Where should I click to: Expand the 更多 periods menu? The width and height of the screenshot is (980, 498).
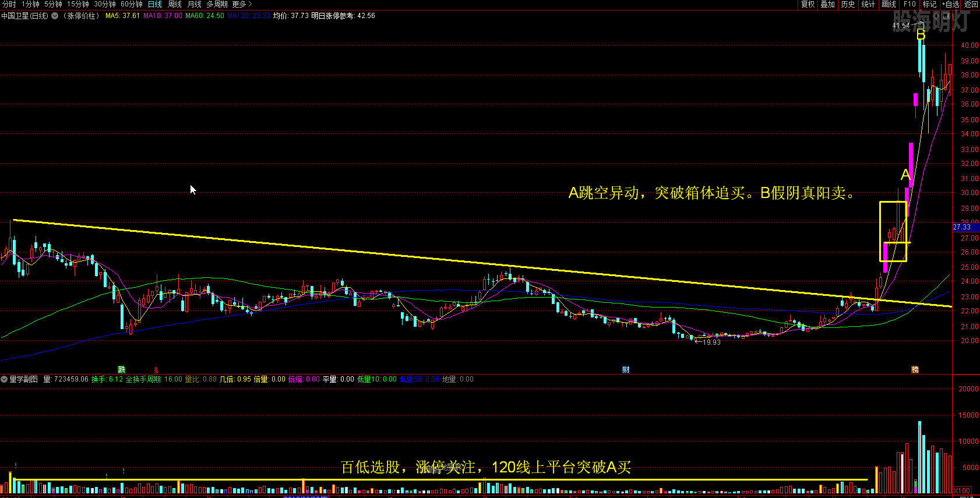click(242, 4)
